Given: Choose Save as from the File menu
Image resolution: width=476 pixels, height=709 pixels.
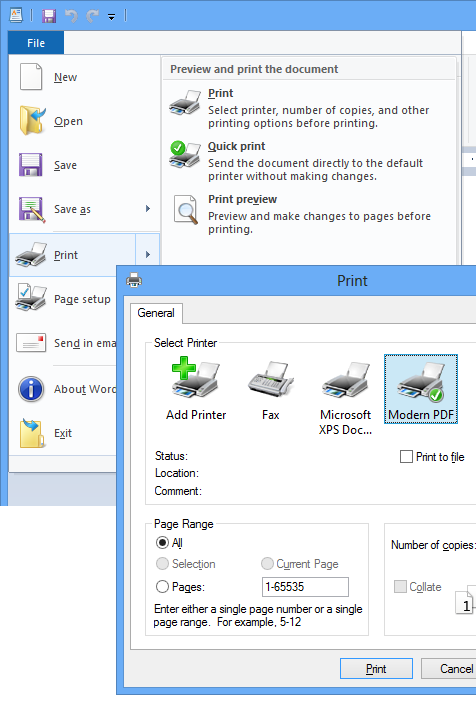Looking at the screenshot, I should click(x=72, y=209).
